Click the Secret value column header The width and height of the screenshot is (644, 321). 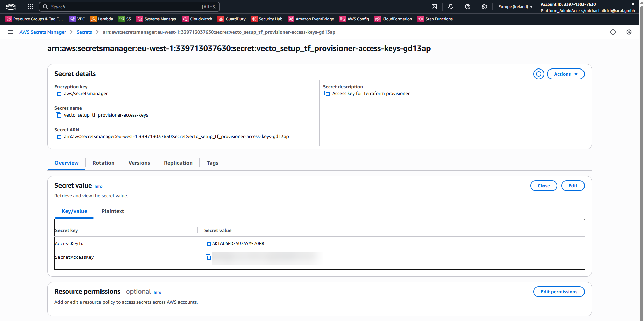point(218,230)
